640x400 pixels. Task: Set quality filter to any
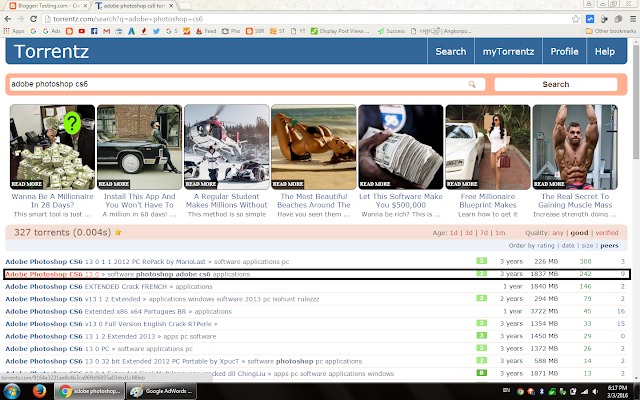click(x=558, y=233)
